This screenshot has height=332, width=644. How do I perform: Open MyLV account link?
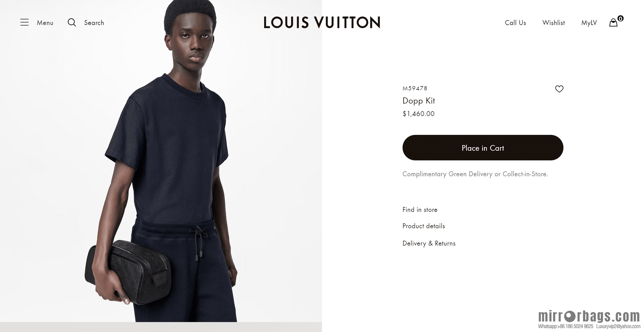click(x=589, y=23)
